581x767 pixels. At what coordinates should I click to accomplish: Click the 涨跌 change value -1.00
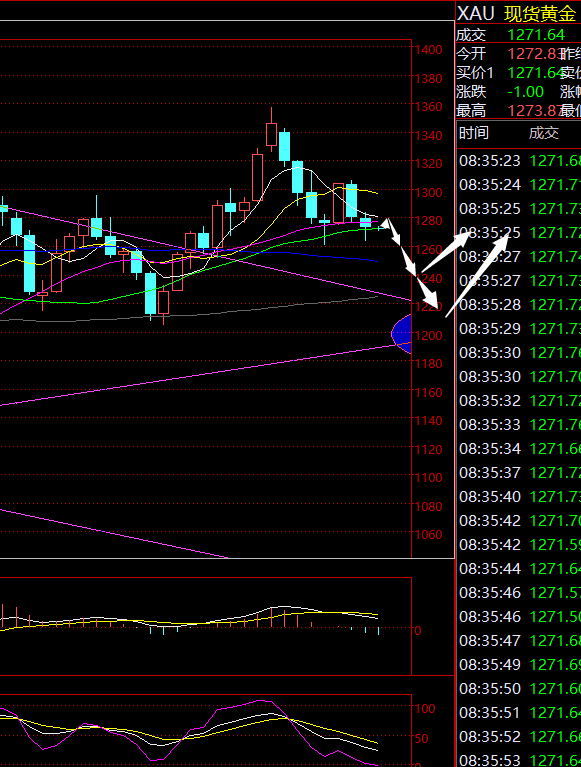[x=526, y=91]
